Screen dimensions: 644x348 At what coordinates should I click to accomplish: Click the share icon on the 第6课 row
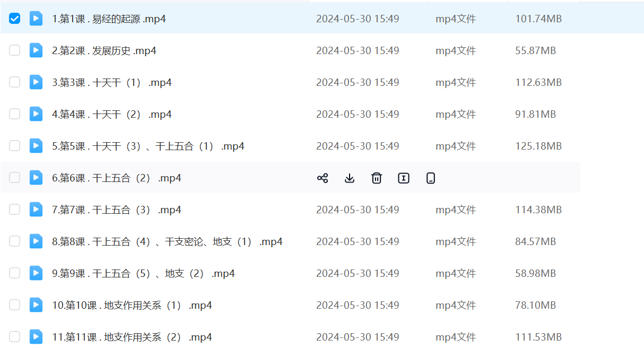point(323,178)
